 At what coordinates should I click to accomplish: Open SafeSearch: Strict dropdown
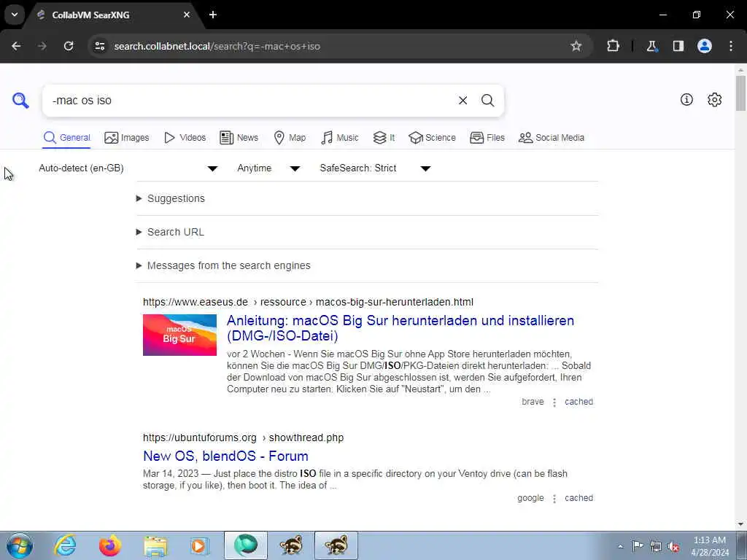tap(376, 168)
